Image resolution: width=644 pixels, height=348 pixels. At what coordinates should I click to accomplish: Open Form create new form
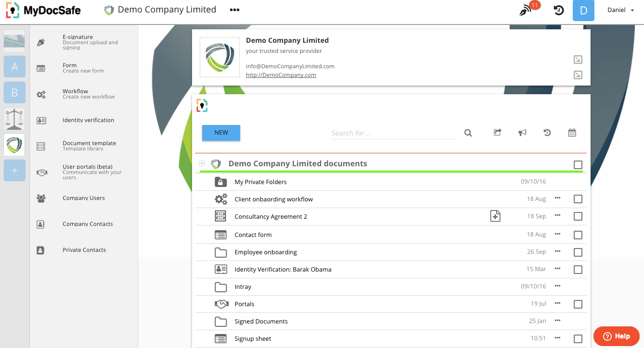83,68
